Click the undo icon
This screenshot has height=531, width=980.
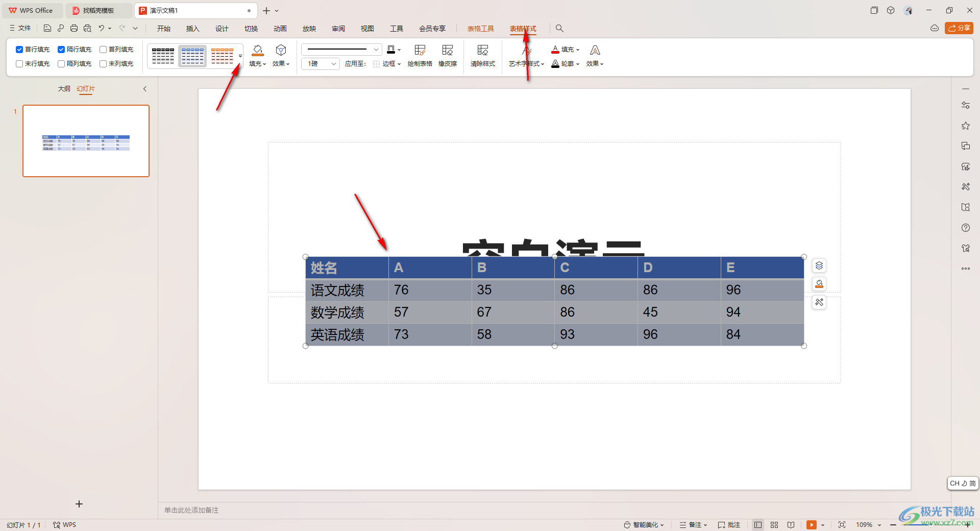102,29
